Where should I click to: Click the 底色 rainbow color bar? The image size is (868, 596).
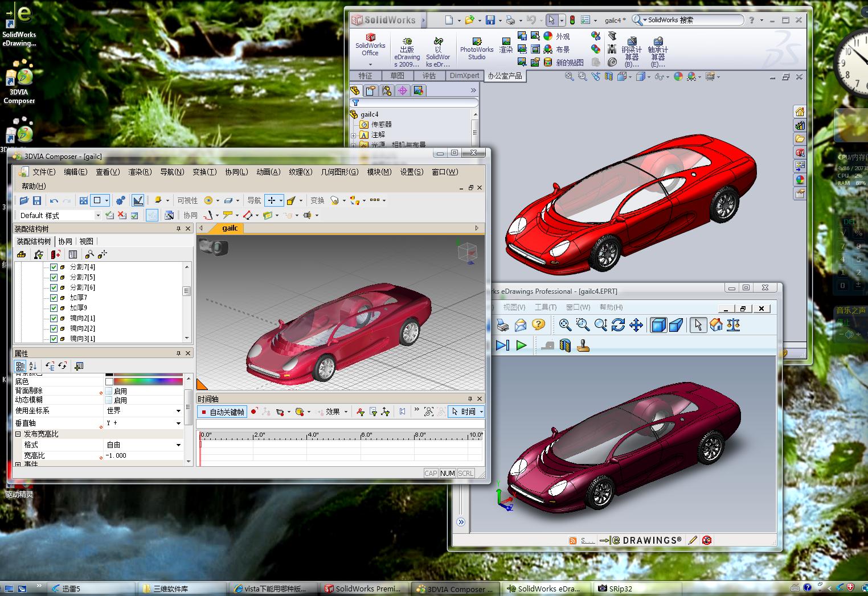[148, 381]
